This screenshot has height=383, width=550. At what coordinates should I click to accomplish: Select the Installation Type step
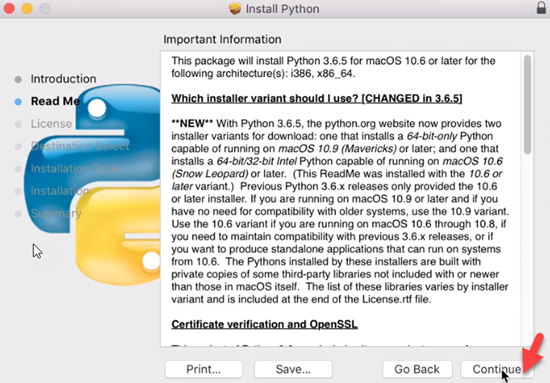tap(74, 169)
